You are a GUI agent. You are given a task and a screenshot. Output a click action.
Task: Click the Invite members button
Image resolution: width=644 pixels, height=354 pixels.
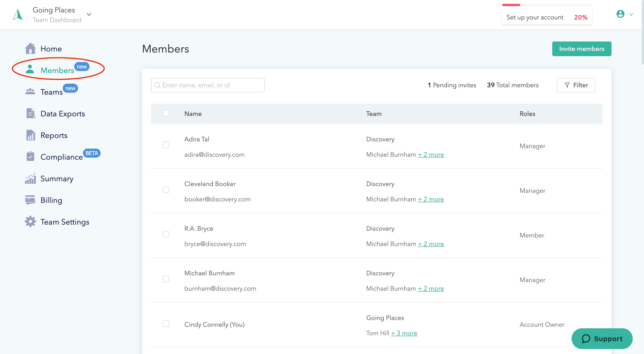(582, 49)
